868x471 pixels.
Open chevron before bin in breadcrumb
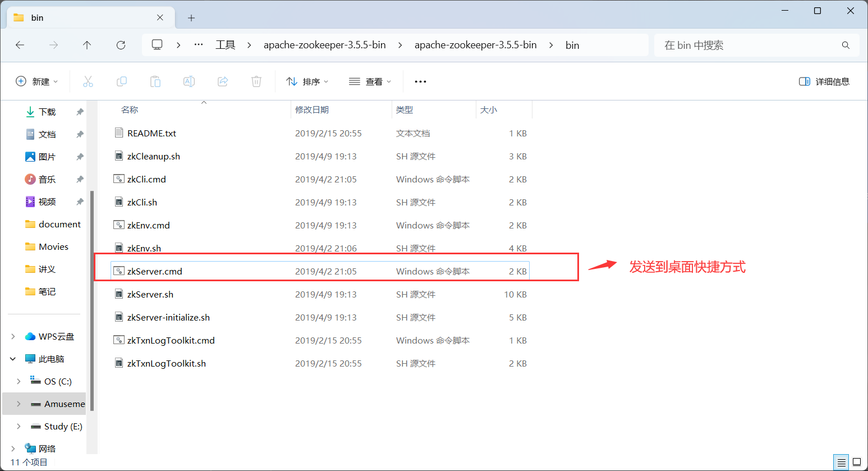tap(552, 45)
